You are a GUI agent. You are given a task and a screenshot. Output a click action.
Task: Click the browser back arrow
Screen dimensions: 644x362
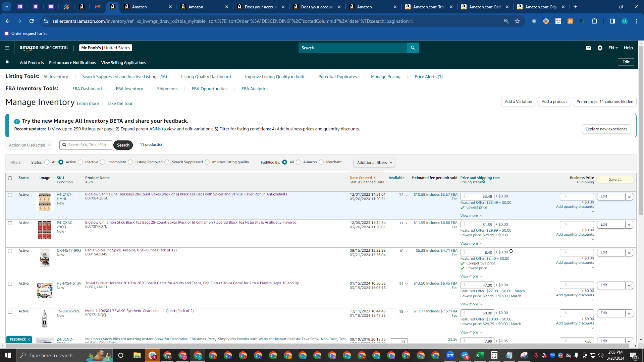click(7, 21)
